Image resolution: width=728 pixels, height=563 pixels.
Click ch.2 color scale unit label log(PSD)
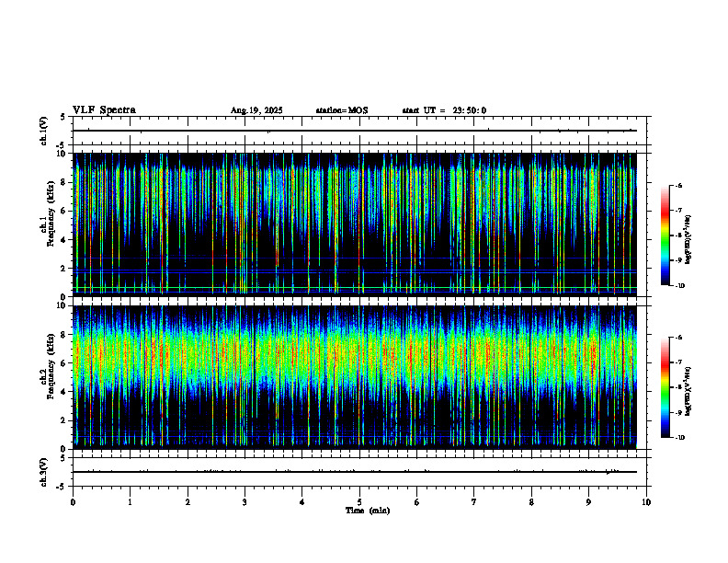coord(688,391)
